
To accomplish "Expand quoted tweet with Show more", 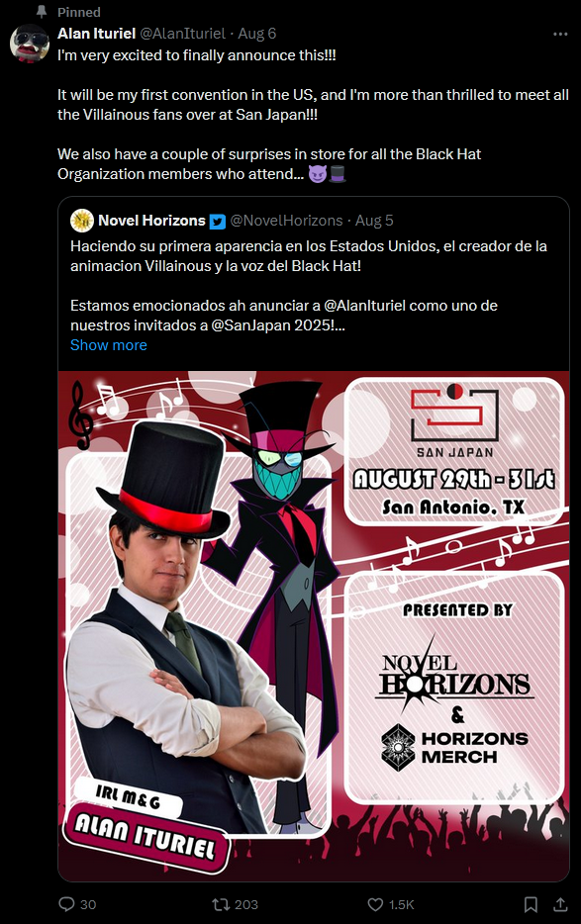I will (109, 345).
